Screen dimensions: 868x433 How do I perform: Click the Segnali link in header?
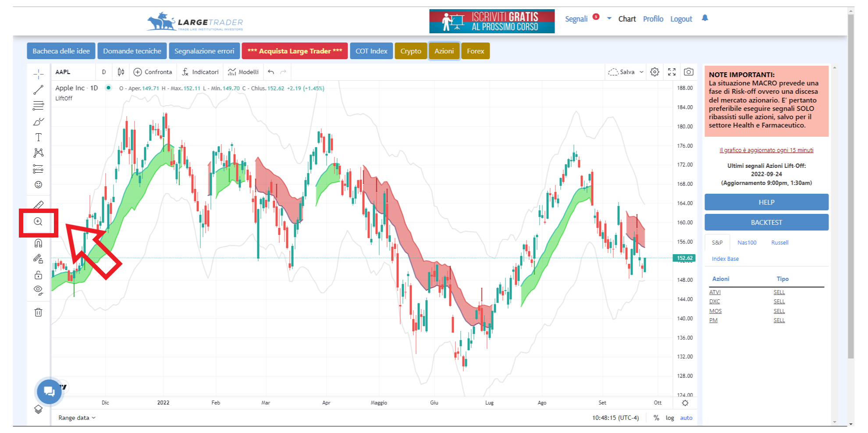coord(576,19)
